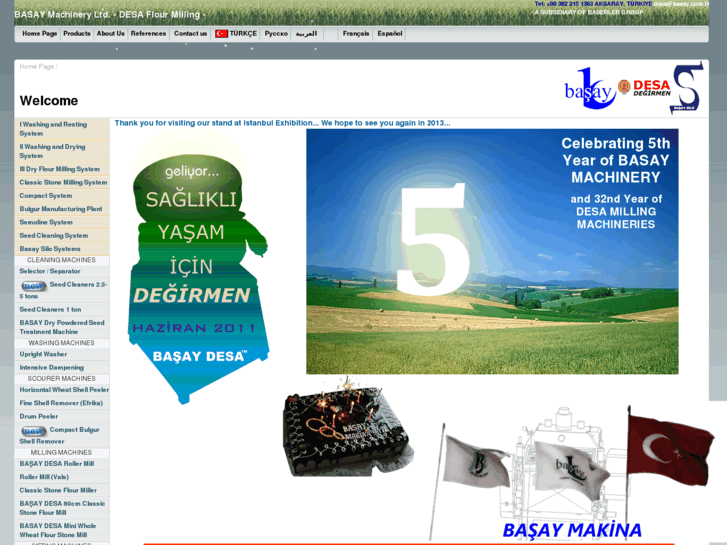
Task: Switch language to Español
Action: (x=389, y=33)
